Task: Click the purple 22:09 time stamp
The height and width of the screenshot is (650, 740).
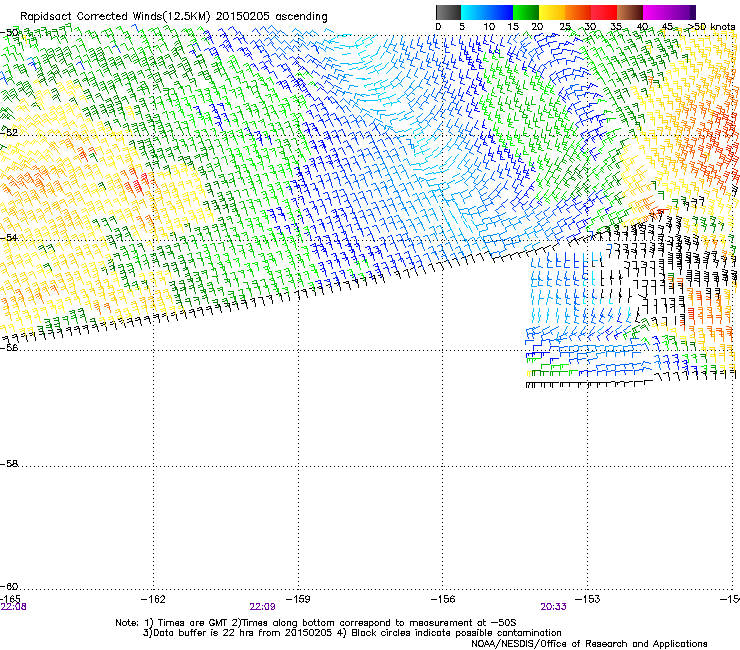Action: [x=262, y=607]
